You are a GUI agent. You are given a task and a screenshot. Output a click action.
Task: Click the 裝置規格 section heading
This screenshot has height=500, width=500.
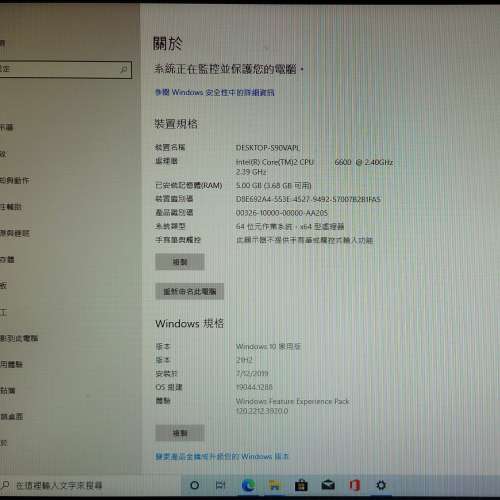pos(176,124)
